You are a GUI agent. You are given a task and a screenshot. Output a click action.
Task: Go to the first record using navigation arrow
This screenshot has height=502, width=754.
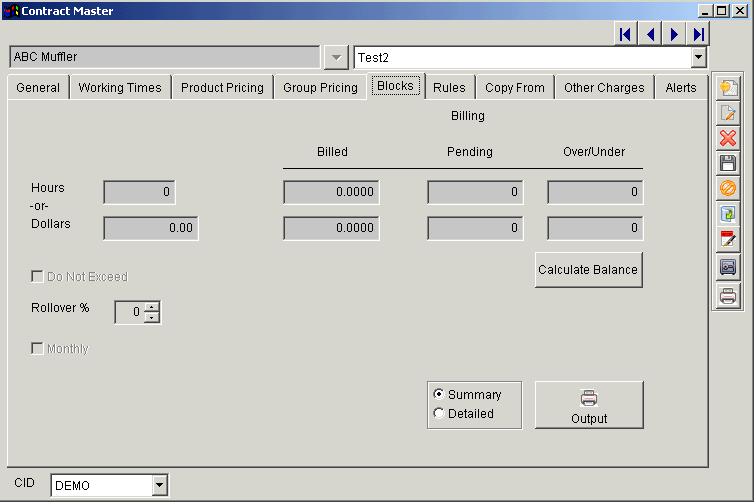click(625, 34)
